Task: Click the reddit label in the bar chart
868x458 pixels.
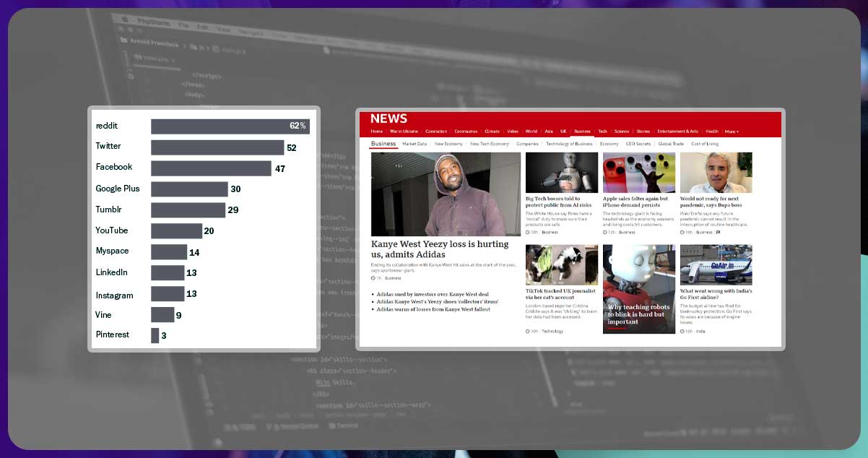Action: [107, 126]
